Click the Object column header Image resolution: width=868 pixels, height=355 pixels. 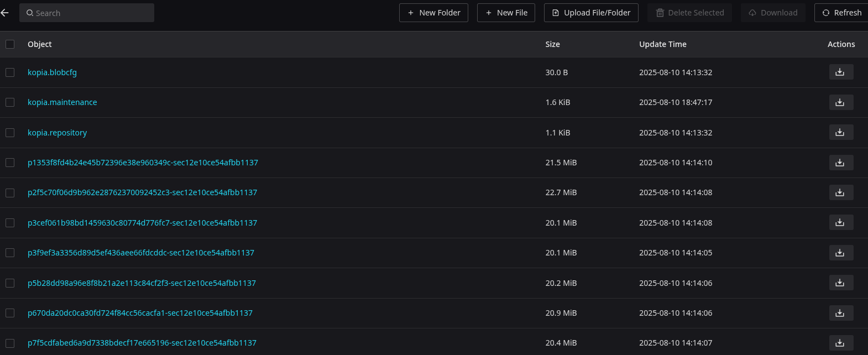[40, 44]
